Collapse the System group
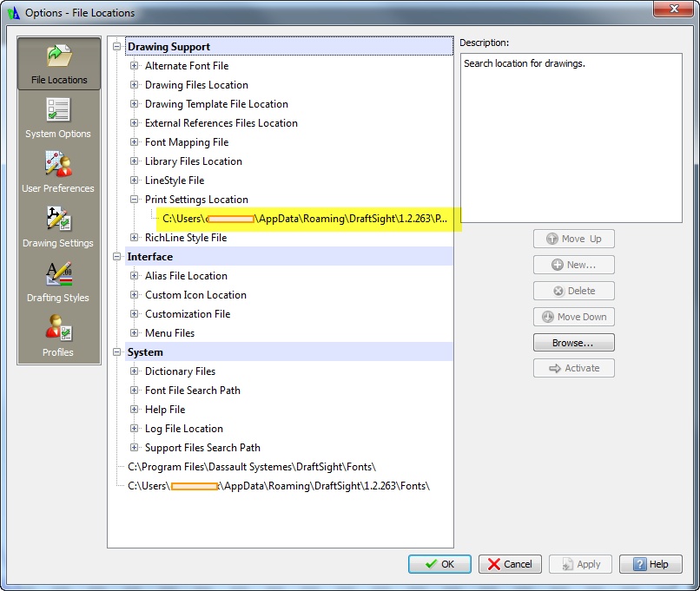 click(117, 352)
